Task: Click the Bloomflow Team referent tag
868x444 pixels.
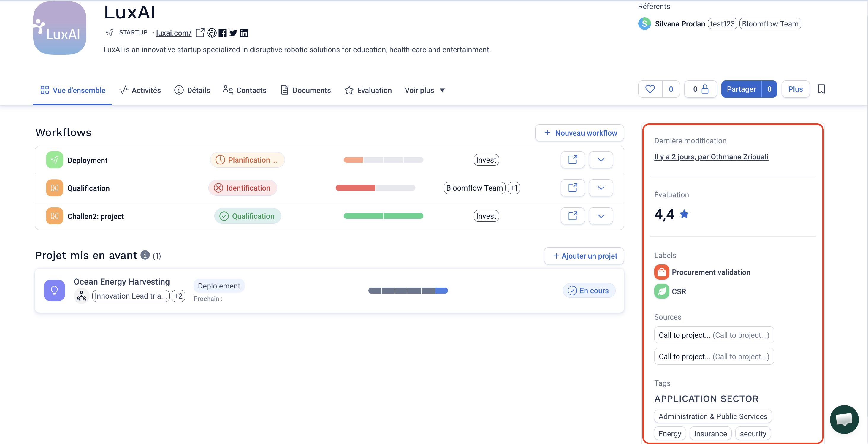Action: coord(770,23)
